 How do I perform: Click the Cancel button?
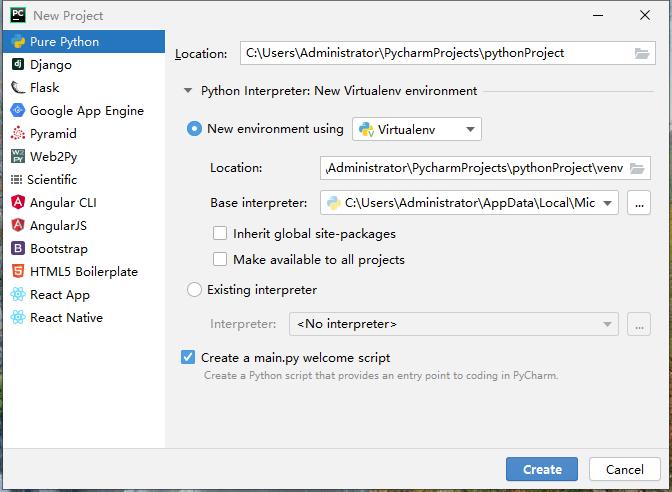coord(625,469)
